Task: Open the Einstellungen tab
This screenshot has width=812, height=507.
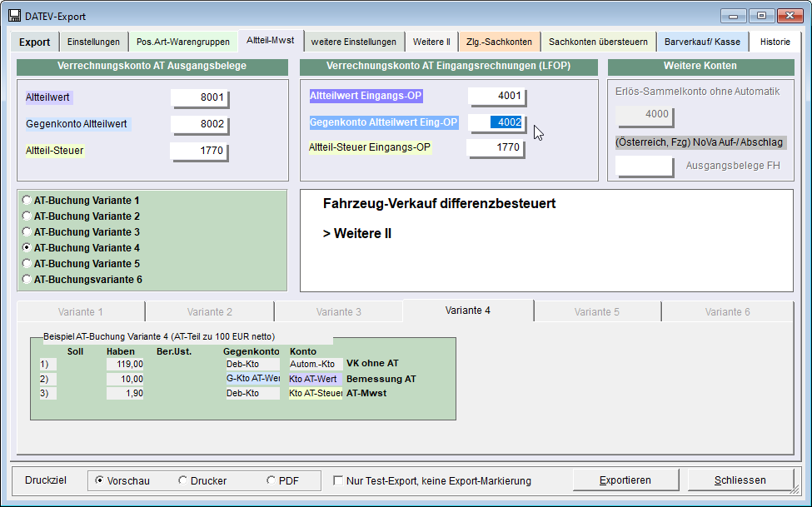Action: (x=93, y=42)
